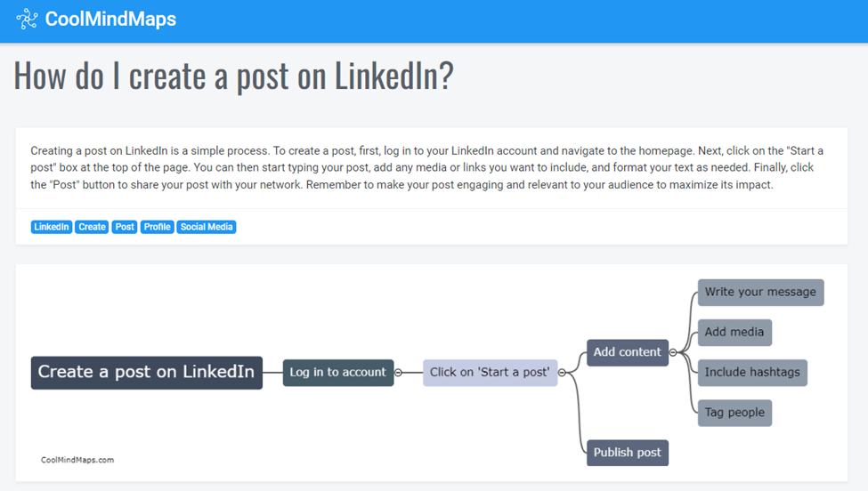The image size is (868, 491).
Task: Select the 'Add content' node
Action: point(628,352)
